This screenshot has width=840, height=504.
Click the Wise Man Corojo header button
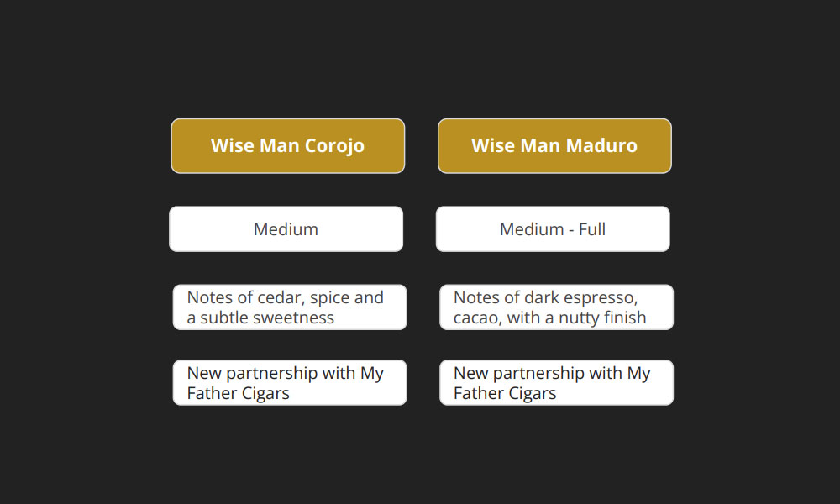click(287, 145)
